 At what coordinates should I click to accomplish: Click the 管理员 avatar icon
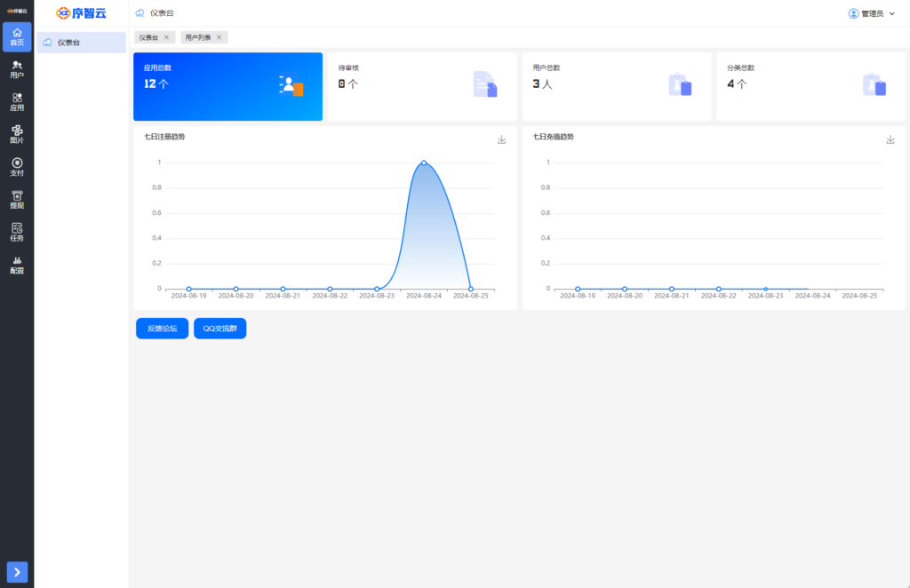(853, 13)
